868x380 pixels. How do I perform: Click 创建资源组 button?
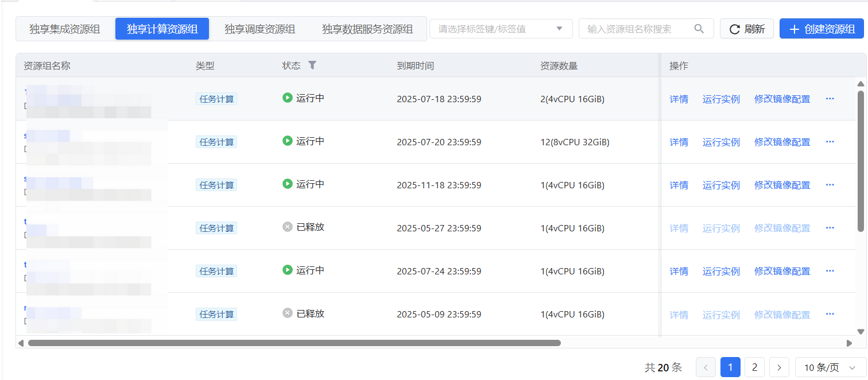pyautogui.click(x=821, y=29)
